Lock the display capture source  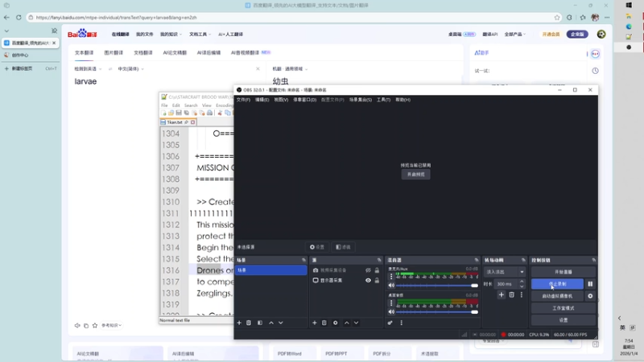[377, 280]
